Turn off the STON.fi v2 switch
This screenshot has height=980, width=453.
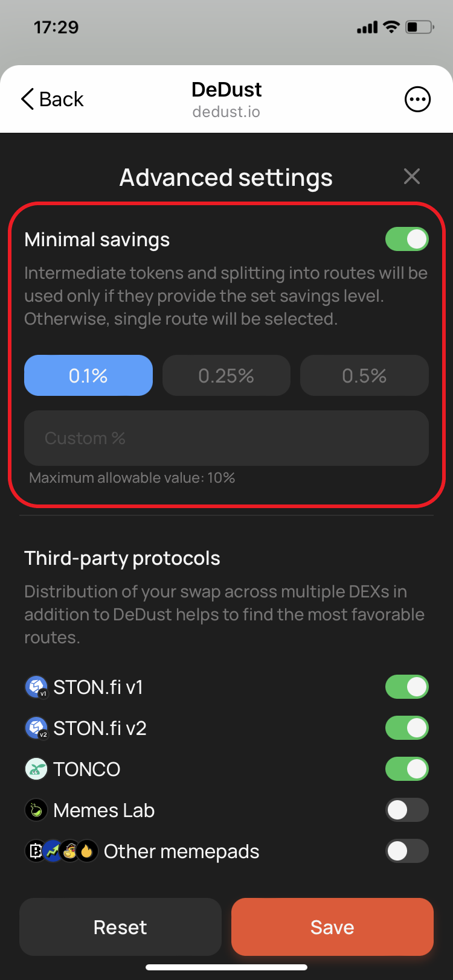tap(407, 728)
